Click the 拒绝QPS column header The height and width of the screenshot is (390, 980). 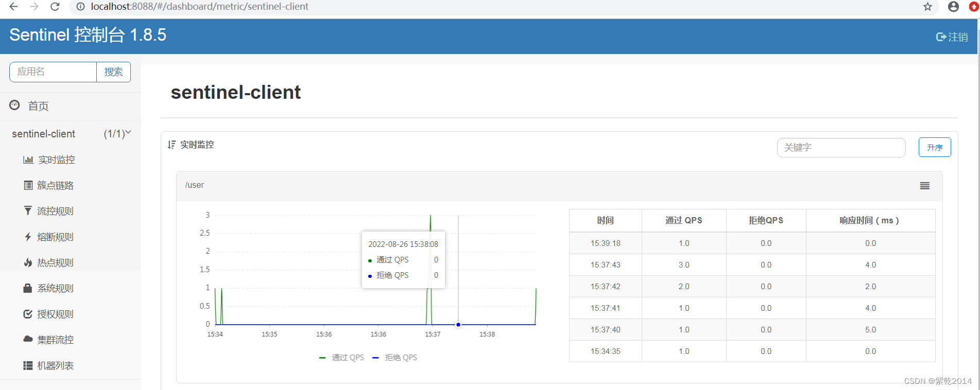(766, 220)
